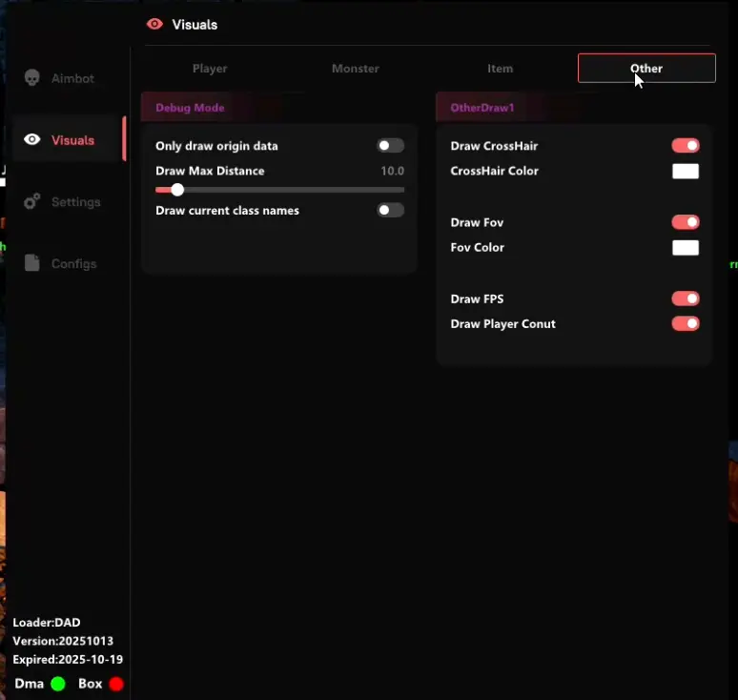Screen dimensions: 738x700
Task: Click the Configs file icon
Action: (32, 263)
